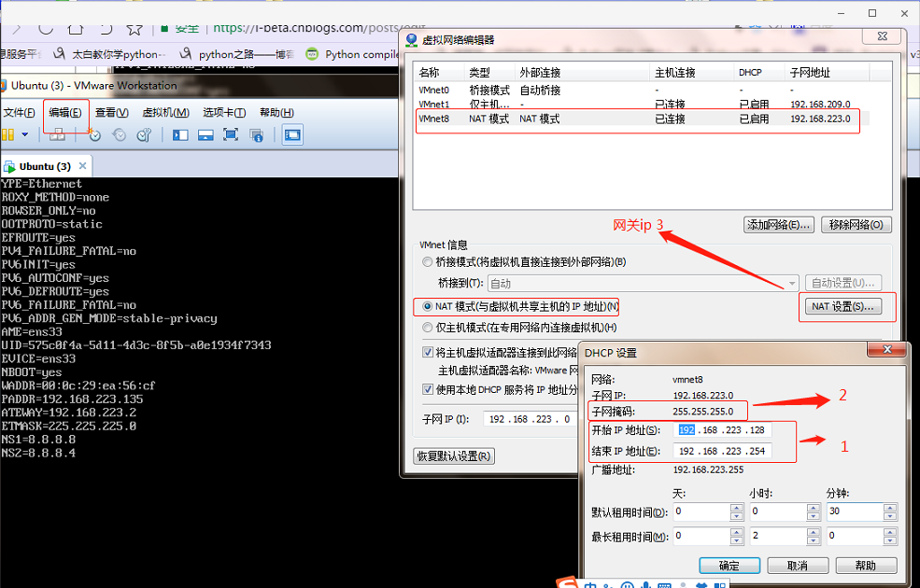Screen dimensions: 920x588
Task: Click 帮助 button in the DHCP dialog
Action: pos(866,566)
